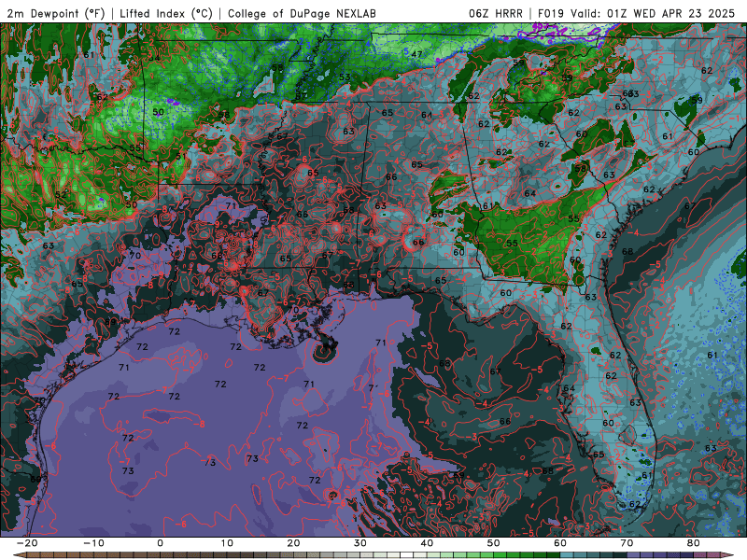Click the '10' color scale label
This screenshot has width=747, height=560.
click(227, 543)
